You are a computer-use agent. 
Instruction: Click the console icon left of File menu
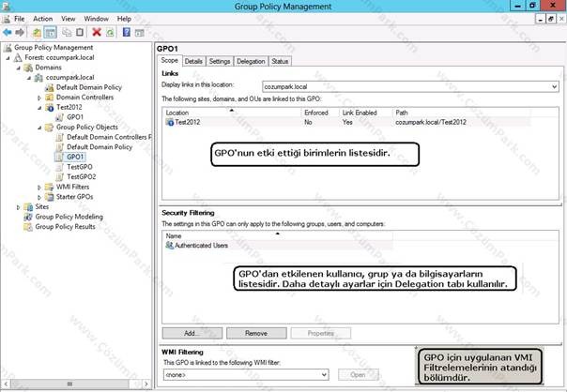click(x=6, y=19)
